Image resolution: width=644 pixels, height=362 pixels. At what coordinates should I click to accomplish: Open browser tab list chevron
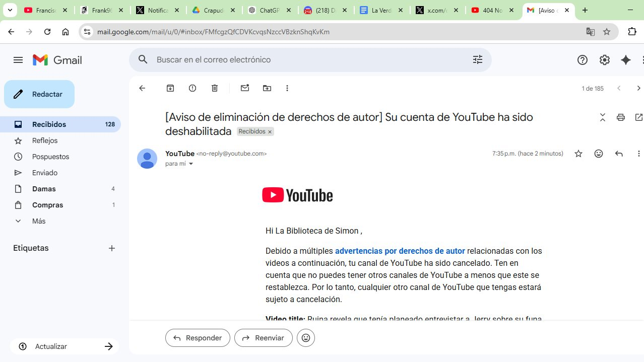(10, 10)
